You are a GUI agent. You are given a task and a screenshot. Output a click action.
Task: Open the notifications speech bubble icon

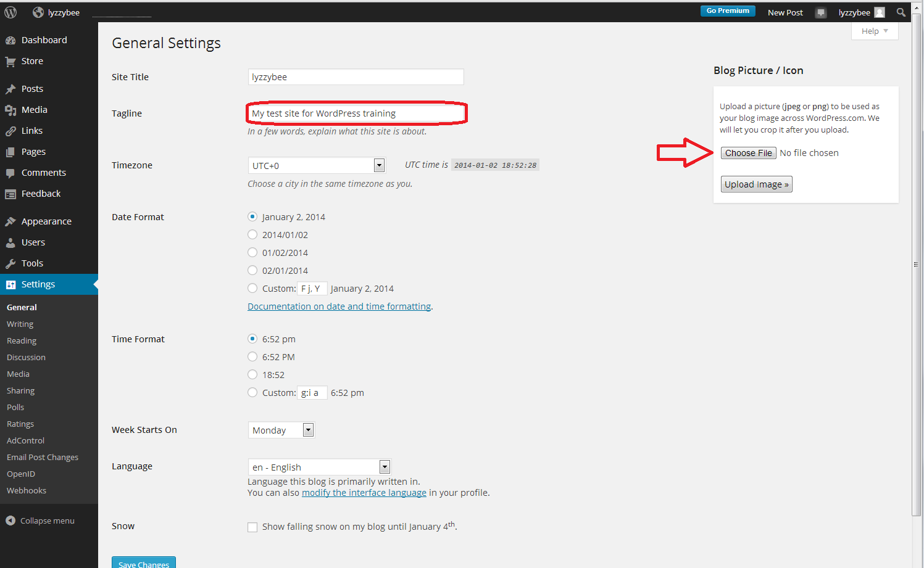[x=820, y=12]
